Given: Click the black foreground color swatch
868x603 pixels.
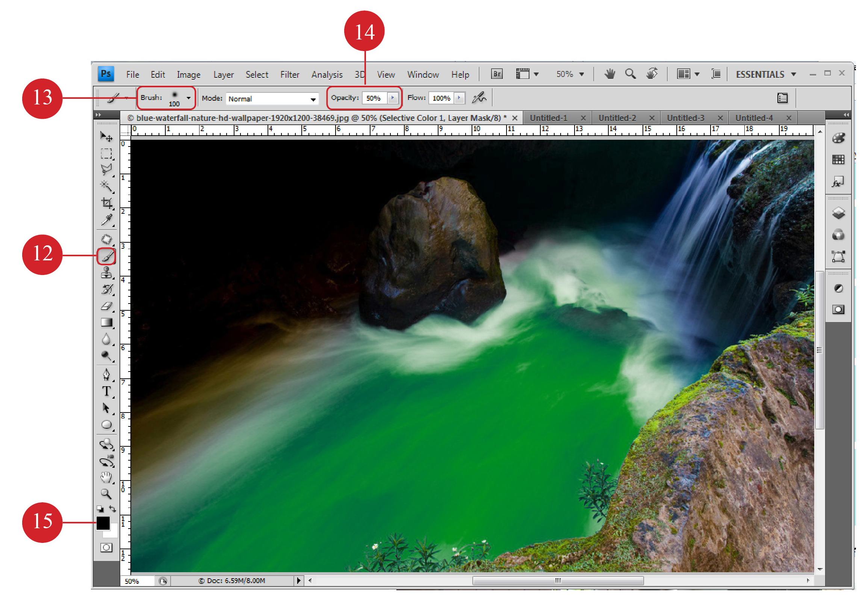Looking at the screenshot, I should [103, 523].
